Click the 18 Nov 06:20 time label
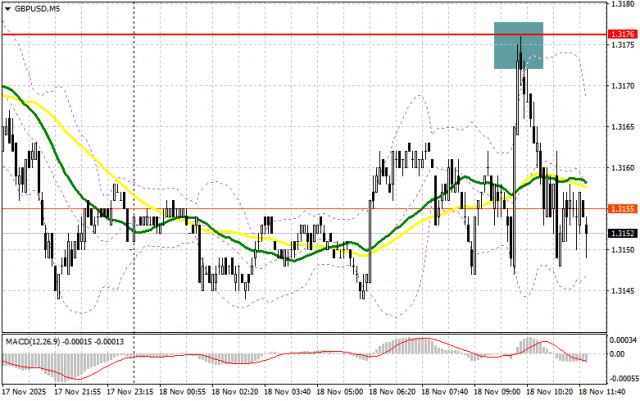The image size is (640, 401). pos(392,392)
